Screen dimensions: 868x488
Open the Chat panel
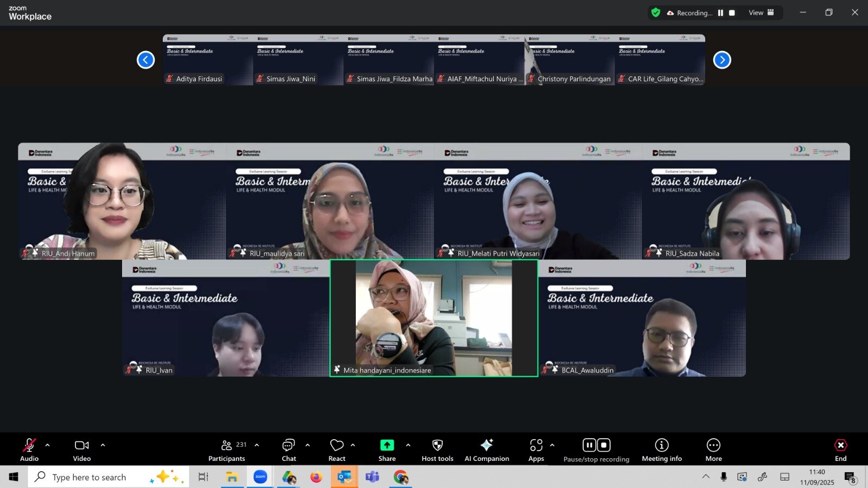coord(289,450)
